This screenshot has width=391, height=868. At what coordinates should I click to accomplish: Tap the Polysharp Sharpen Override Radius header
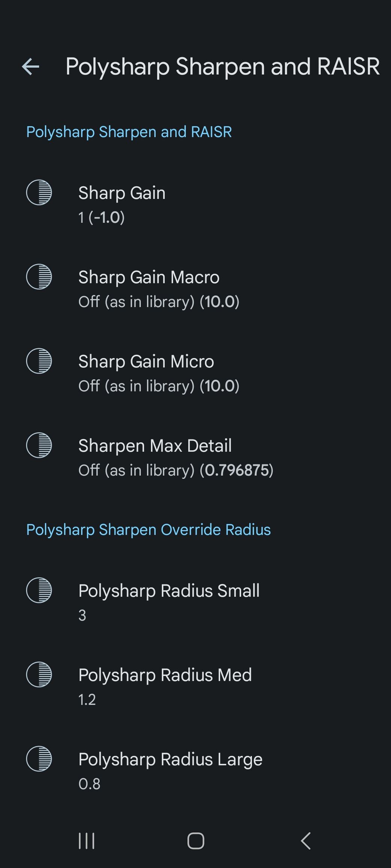tap(149, 530)
